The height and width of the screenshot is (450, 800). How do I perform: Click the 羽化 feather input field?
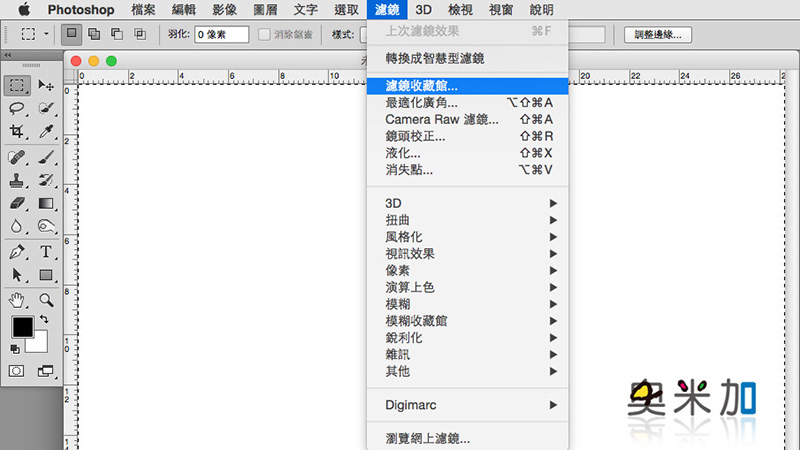pyautogui.click(x=221, y=35)
